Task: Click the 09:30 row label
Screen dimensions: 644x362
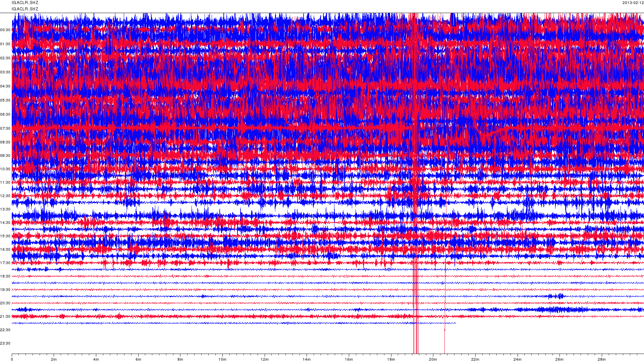Action: point(5,156)
